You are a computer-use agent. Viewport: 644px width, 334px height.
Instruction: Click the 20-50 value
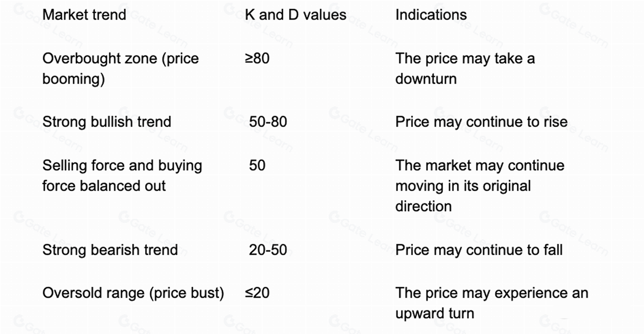[x=268, y=250]
